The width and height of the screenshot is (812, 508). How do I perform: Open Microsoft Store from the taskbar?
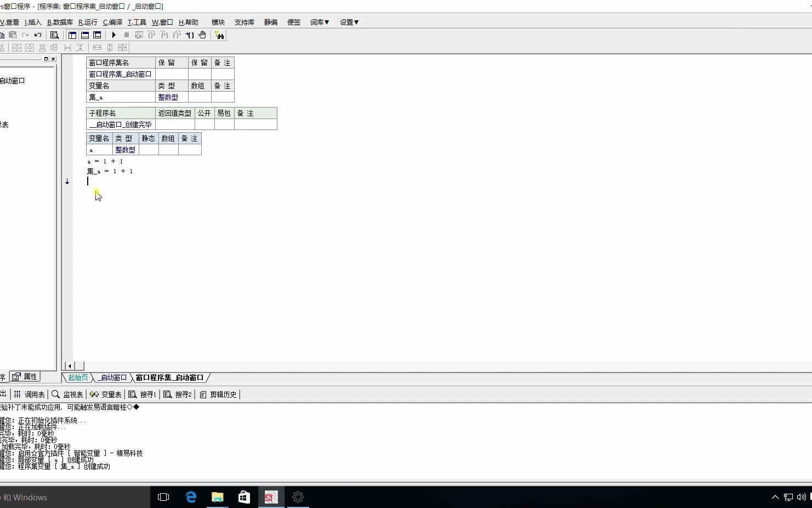click(244, 497)
